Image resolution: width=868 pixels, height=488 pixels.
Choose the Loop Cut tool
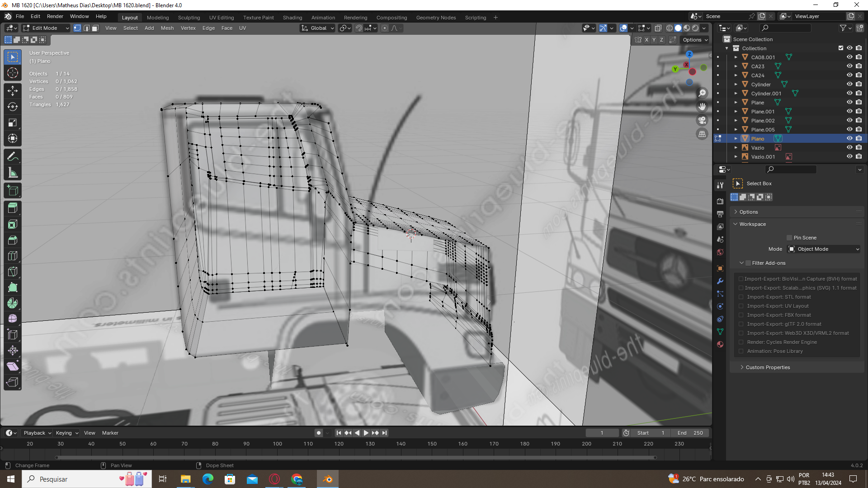[x=13, y=256]
